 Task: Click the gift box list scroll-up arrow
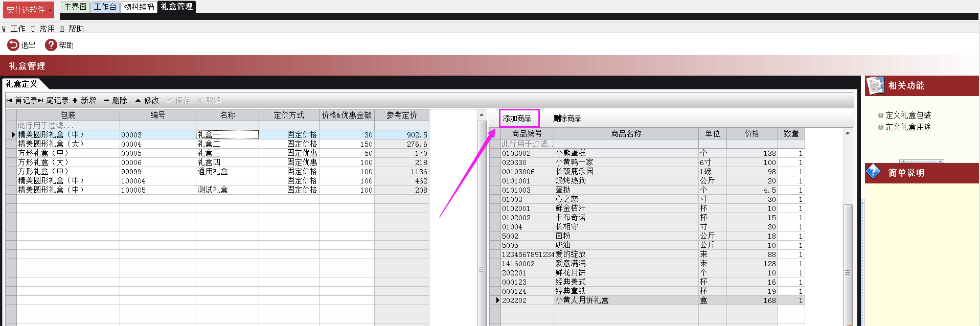(482, 115)
